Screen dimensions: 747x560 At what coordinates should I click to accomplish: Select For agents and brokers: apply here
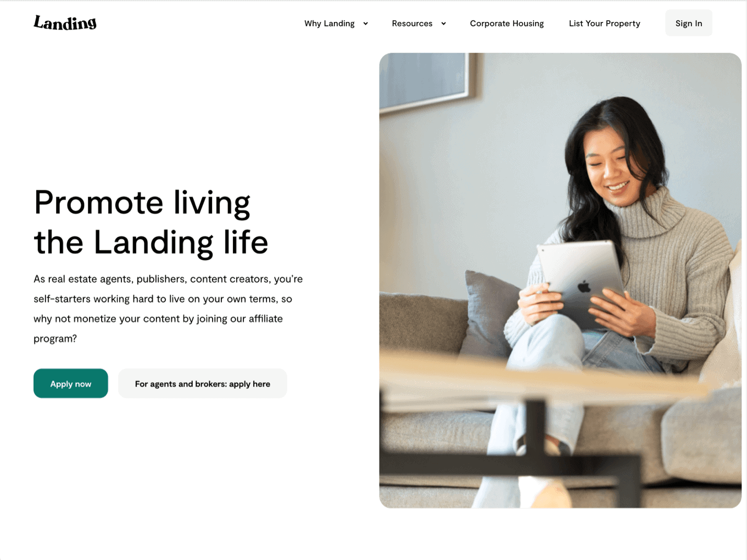(x=203, y=383)
